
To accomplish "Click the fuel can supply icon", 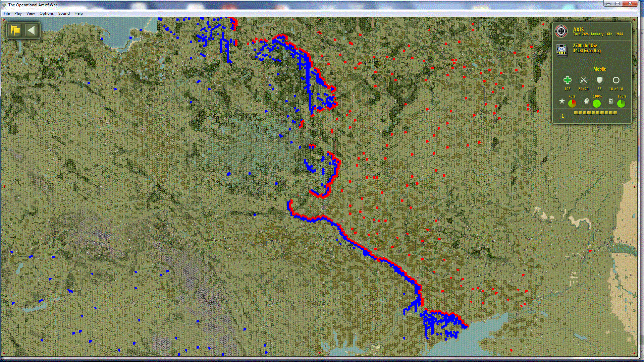I will pos(611,101).
